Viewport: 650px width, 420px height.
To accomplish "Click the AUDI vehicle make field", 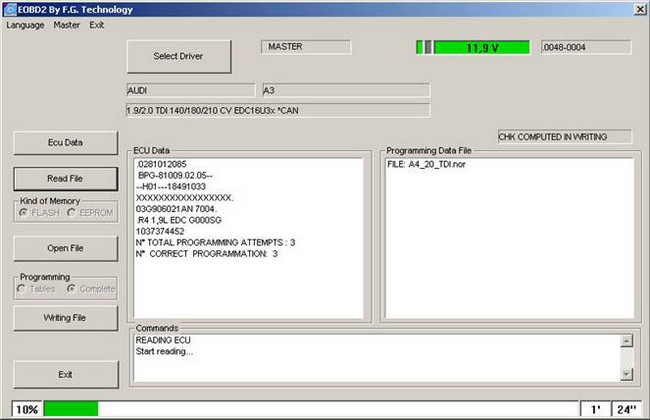I will (x=191, y=90).
